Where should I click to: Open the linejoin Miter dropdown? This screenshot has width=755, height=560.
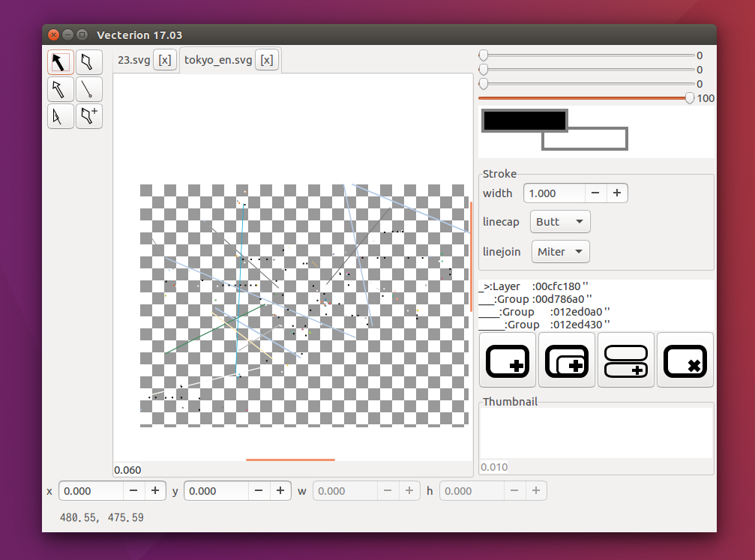[561, 251]
